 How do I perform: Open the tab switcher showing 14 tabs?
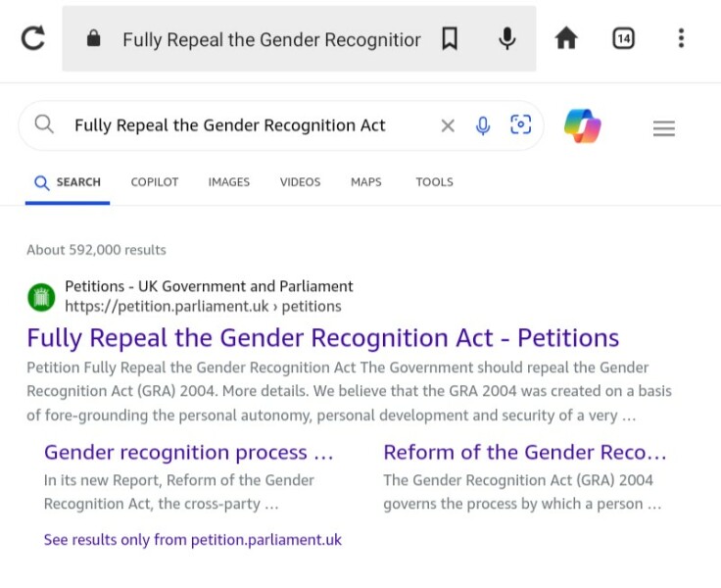(x=623, y=39)
